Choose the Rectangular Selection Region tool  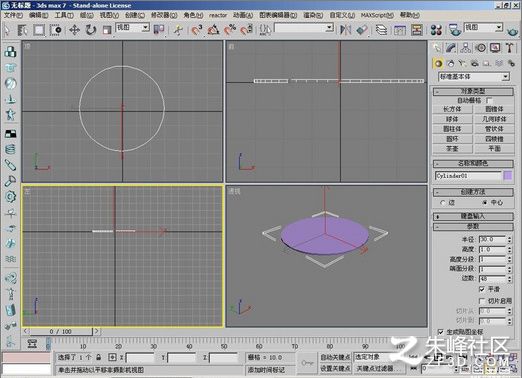pyautogui.click(x=39, y=30)
